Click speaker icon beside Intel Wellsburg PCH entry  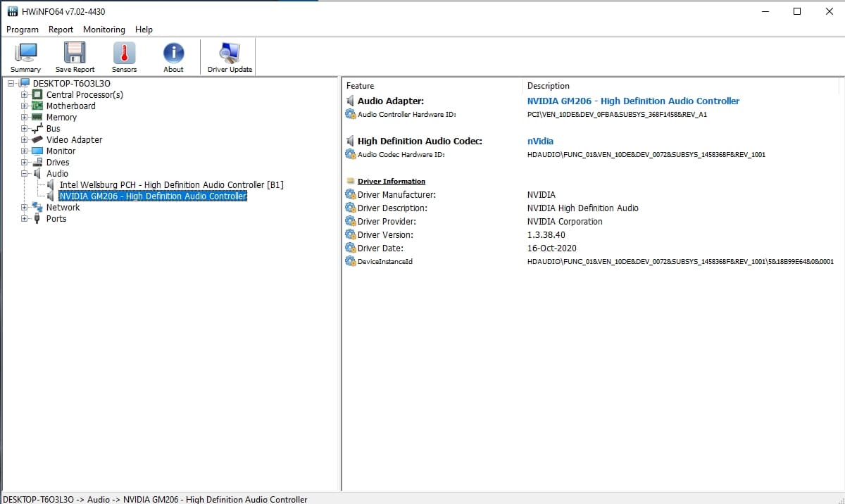(51, 184)
